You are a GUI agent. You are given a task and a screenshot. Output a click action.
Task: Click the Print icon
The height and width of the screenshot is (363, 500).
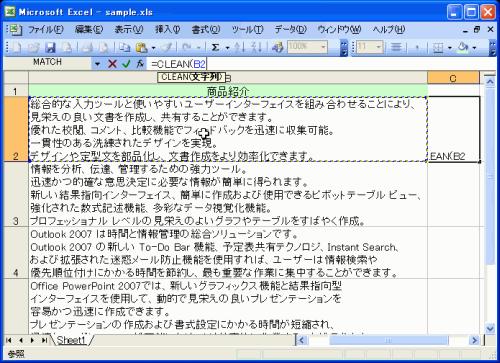(87, 48)
